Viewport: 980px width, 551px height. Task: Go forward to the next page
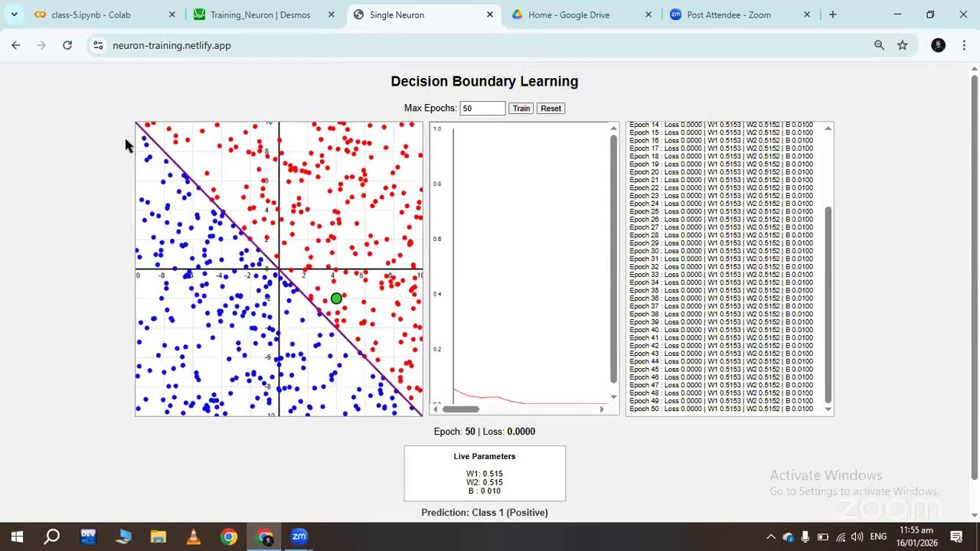point(41,45)
